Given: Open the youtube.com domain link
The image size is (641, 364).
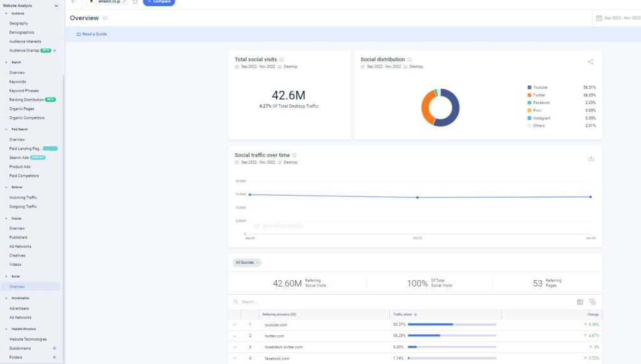Looking at the screenshot, I should coord(276,325).
